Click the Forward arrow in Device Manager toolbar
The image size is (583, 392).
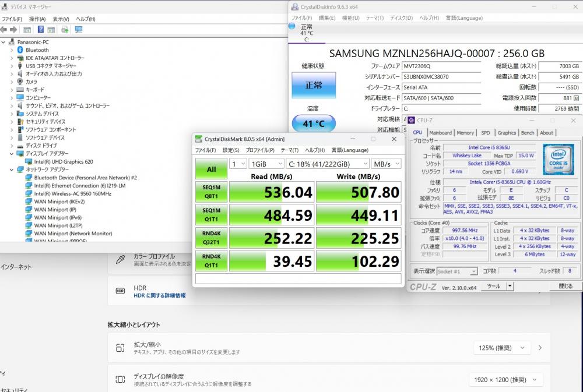[x=13, y=30]
